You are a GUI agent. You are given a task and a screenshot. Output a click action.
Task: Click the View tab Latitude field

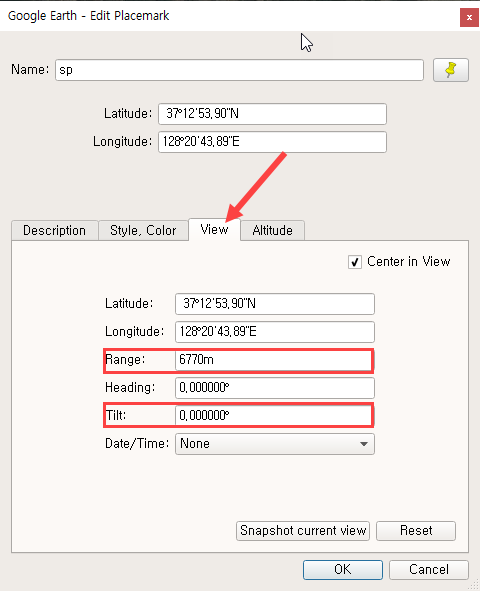point(275,304)
